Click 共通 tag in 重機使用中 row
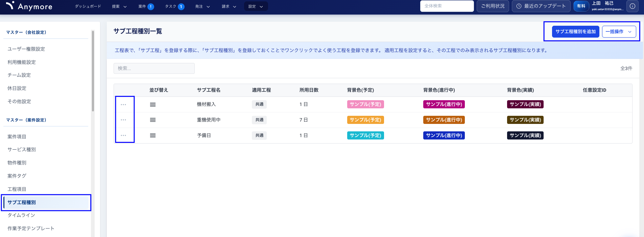Image resolution: width=644 pixels, height=237 pixels. [259, 120]
